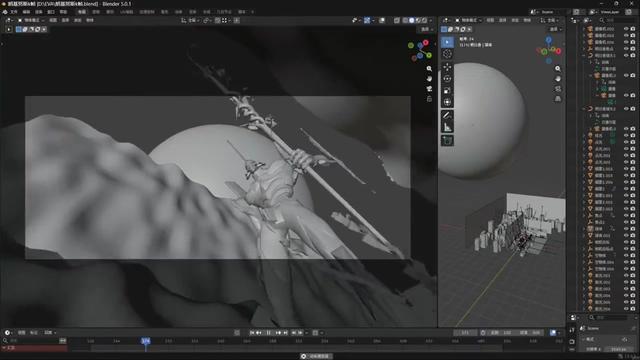Toggle snapping magnet in left viewport header
The image size is (640, 360).
tap(218, 20)
